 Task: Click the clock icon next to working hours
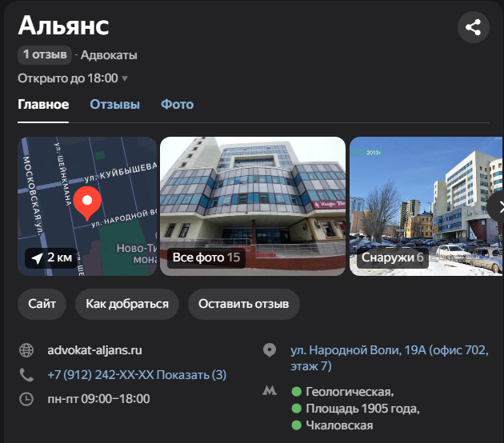point(26,399)
